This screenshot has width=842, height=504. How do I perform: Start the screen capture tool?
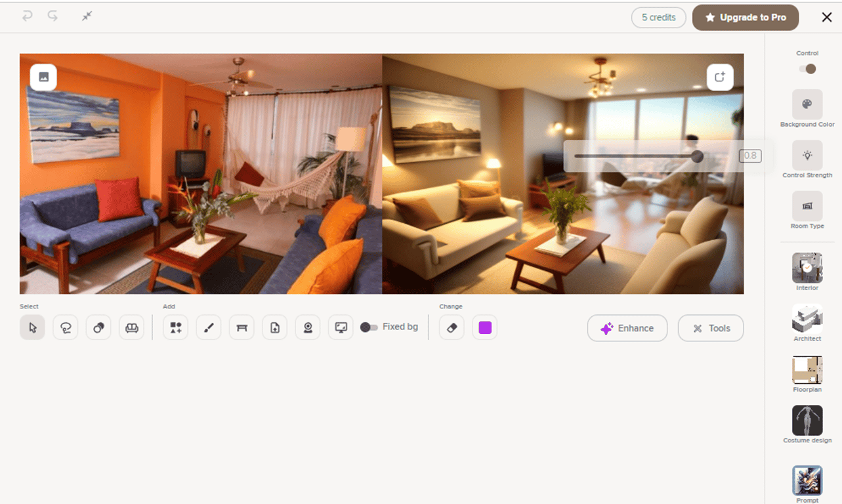click(x=341, y=327)
